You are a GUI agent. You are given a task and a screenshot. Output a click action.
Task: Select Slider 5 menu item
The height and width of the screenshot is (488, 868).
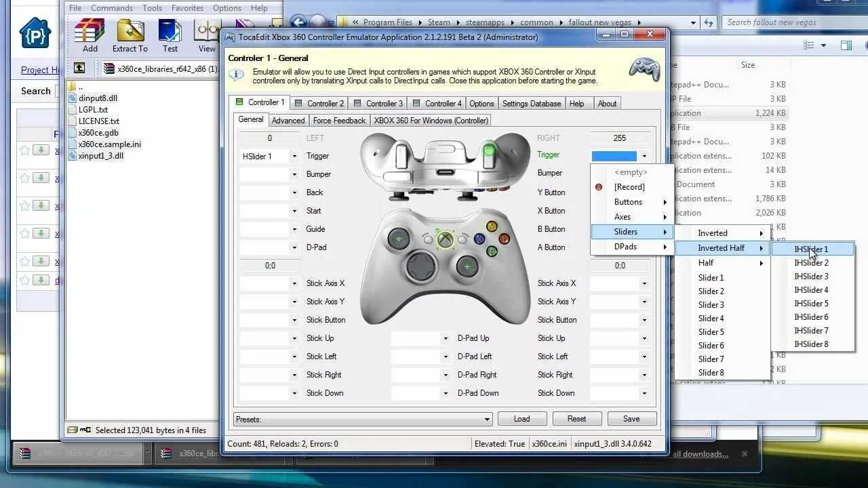click(722, 332)
